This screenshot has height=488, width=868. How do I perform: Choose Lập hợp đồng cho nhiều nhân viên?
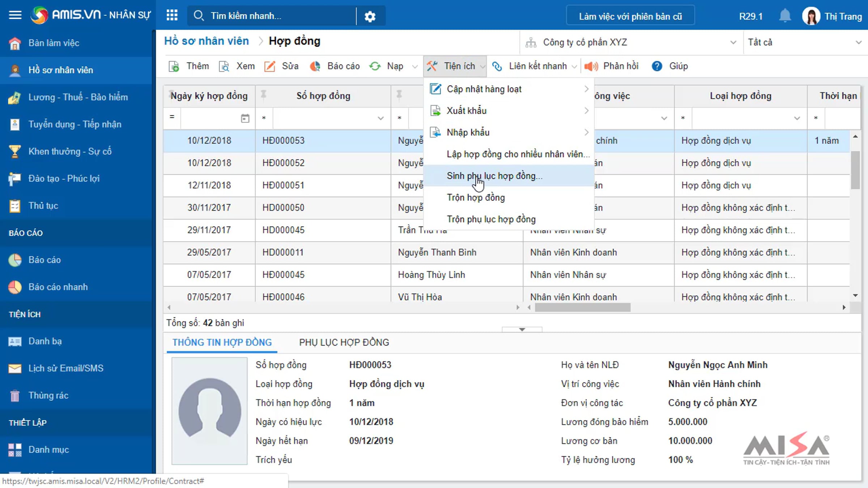(x=509, y=154)
